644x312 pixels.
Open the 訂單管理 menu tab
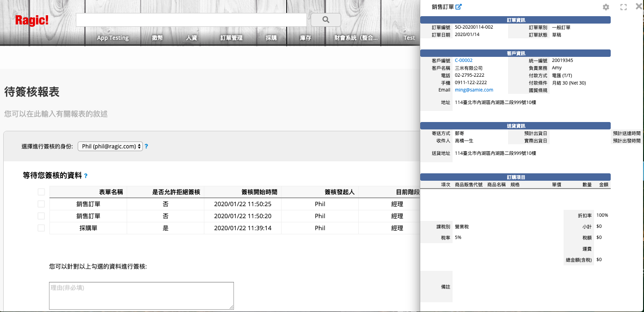coord(231,38)
